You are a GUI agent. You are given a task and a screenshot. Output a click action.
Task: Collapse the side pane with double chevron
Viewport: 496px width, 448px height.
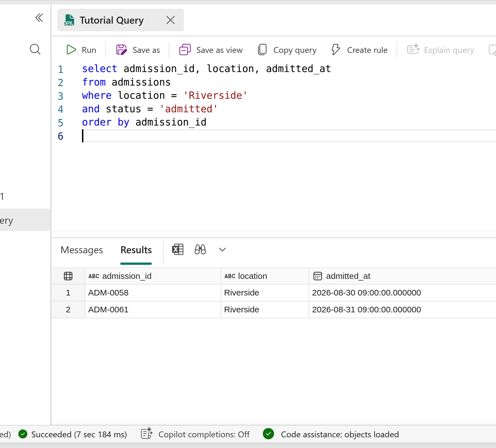point(39,18)
